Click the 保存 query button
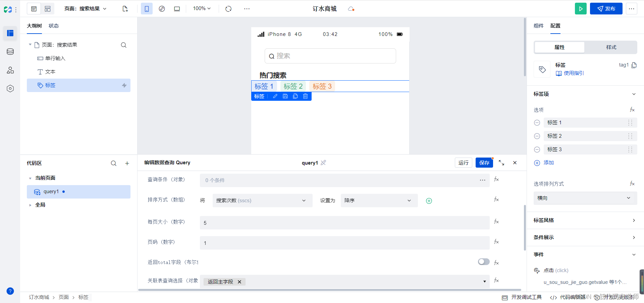Viewport: 644px width, 303px height. tap(484, 163)
